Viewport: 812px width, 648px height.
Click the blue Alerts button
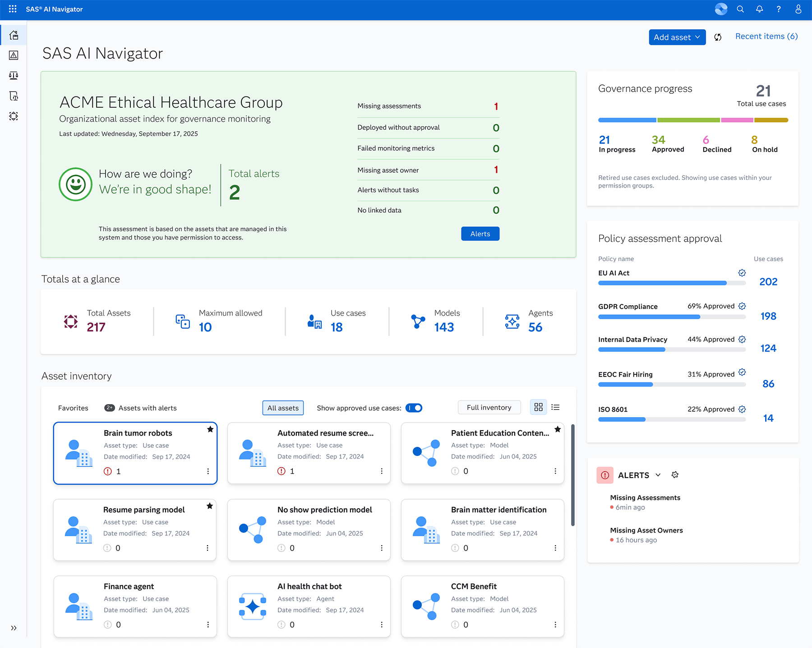[x=480, y=234]
